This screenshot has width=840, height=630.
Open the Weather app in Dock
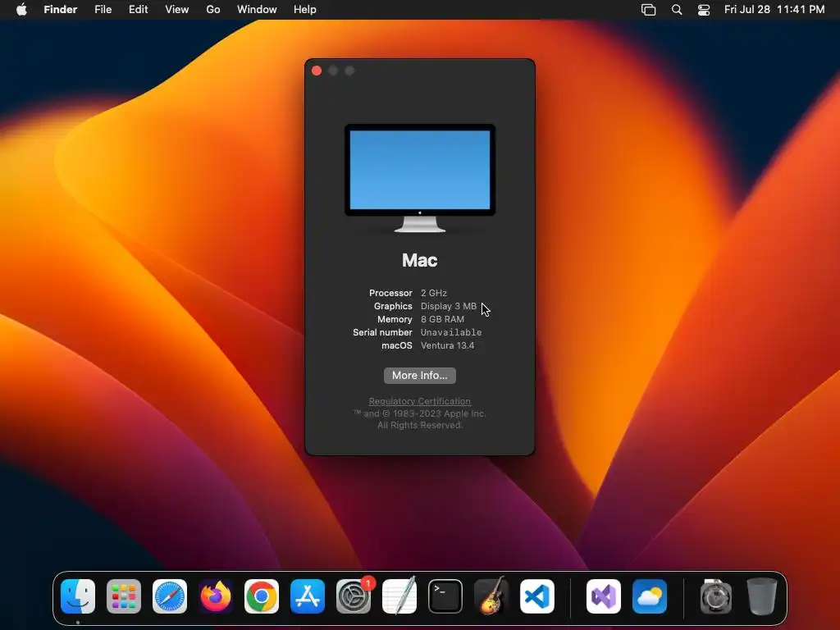(x=650, y=596)
